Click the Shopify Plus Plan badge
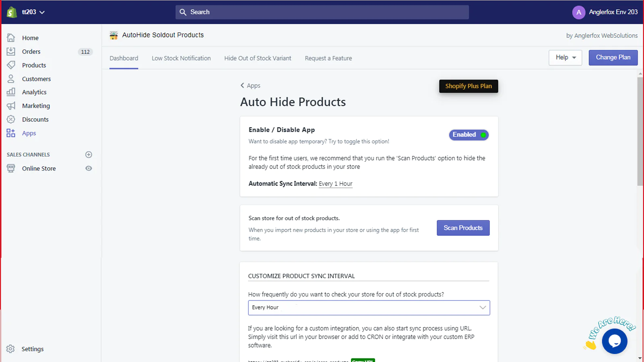This screenshot has width=644, height=362. (469, 86)
